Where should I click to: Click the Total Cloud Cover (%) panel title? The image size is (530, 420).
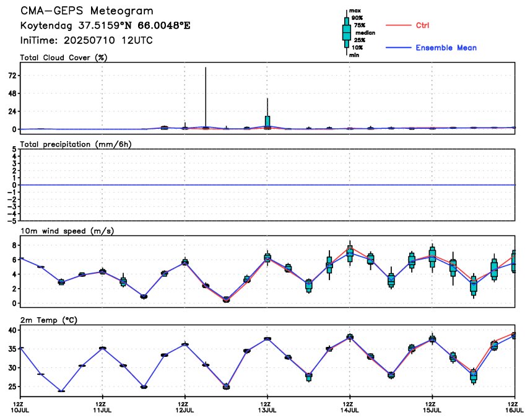click(x=64, y=58)
